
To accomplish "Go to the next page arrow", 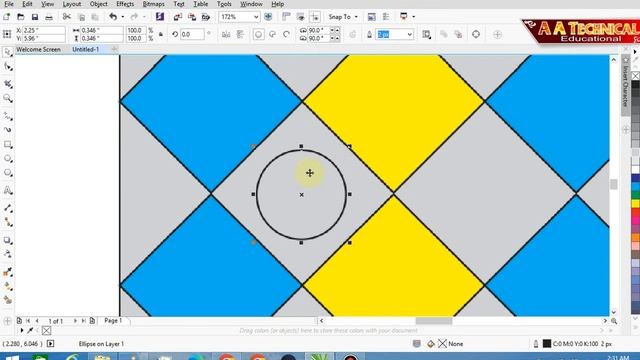I will (x=75, y=321).
